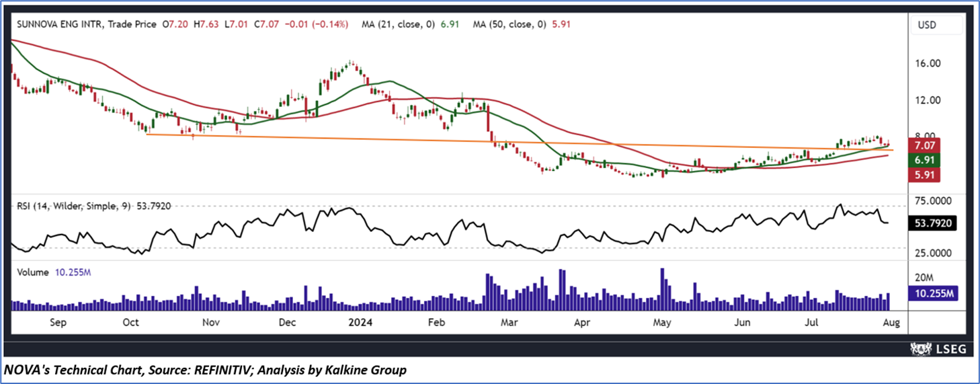Click the Apr label on time axis
The height and width of the screenshot is (384, 980).
coord(582,322)
